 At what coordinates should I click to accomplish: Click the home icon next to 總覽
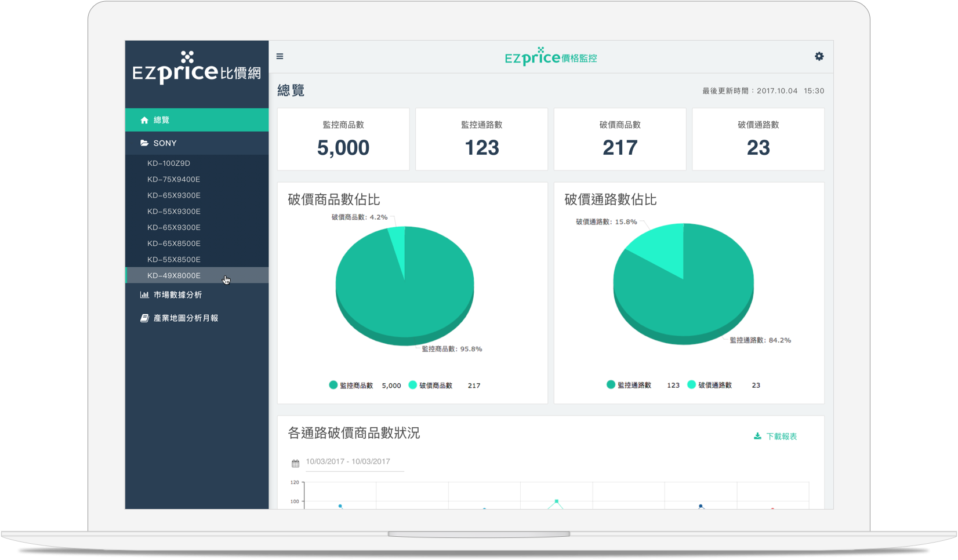point(144,120)
